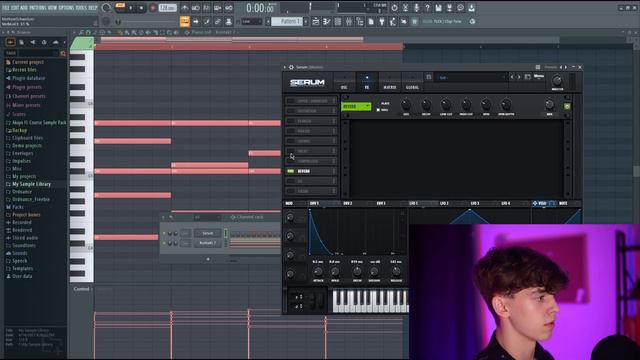
Task: Toggle the metronome icon
Action: (185, 8)
